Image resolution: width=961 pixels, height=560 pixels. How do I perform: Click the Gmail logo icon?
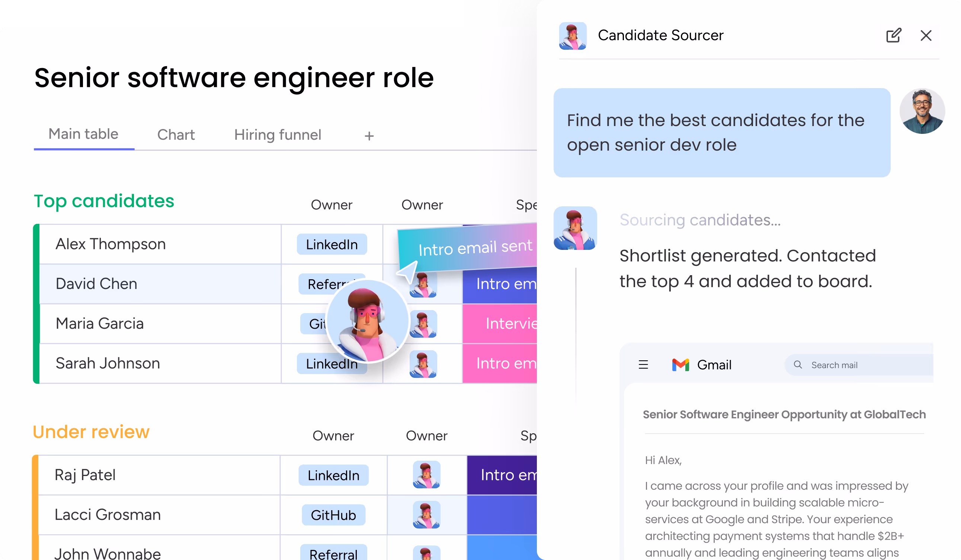click(680, 365)
